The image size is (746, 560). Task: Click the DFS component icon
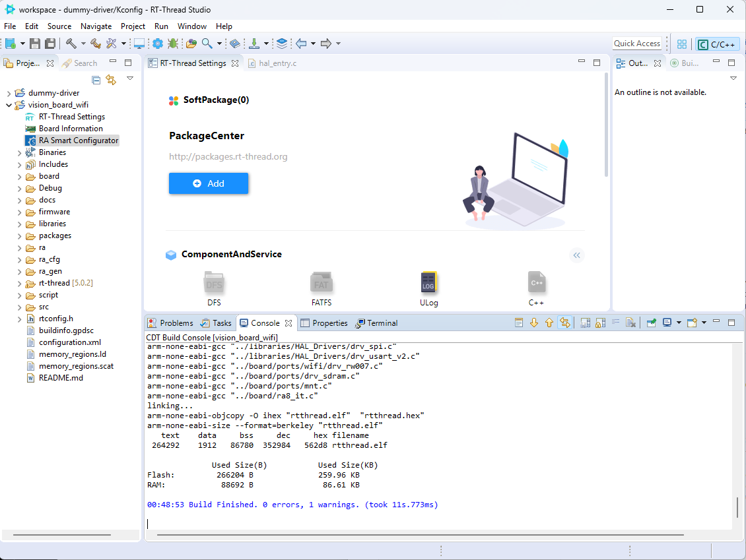click(x=214, y=284)
